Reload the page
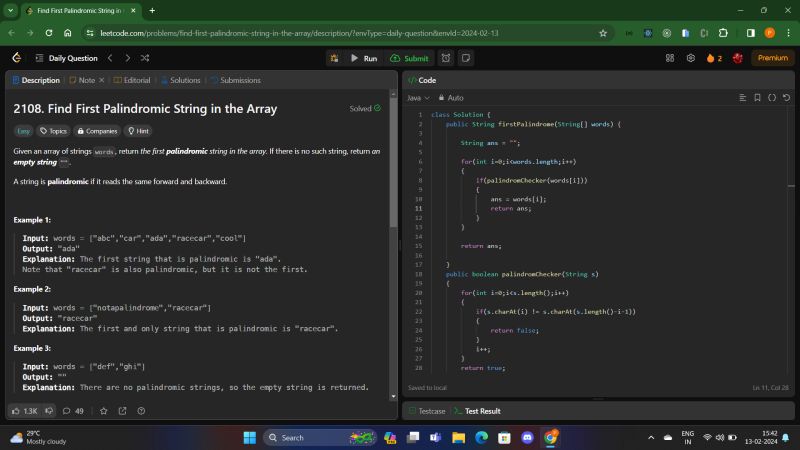 49,33
